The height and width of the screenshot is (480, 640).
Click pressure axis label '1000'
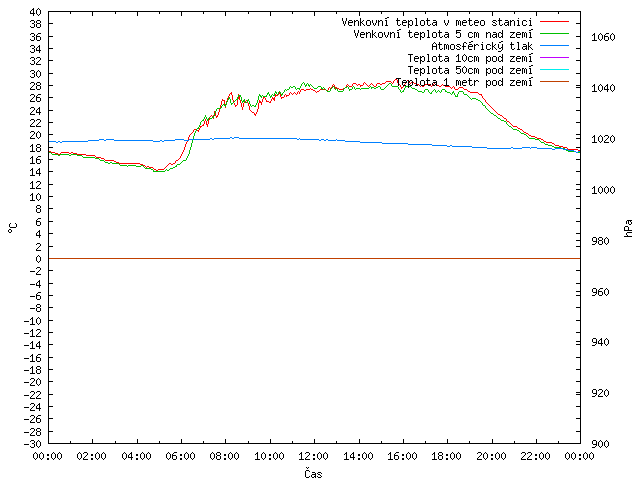(603, 190)
